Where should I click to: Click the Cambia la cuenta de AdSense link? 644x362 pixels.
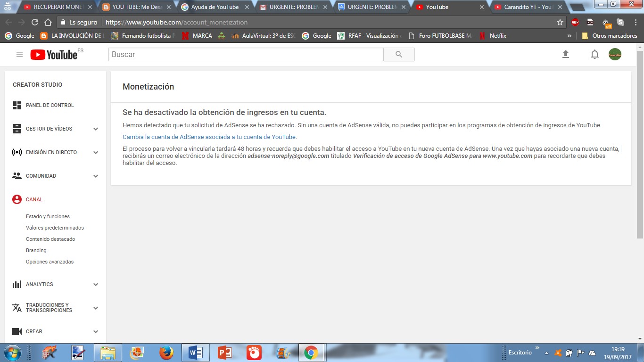click(209, 137)
